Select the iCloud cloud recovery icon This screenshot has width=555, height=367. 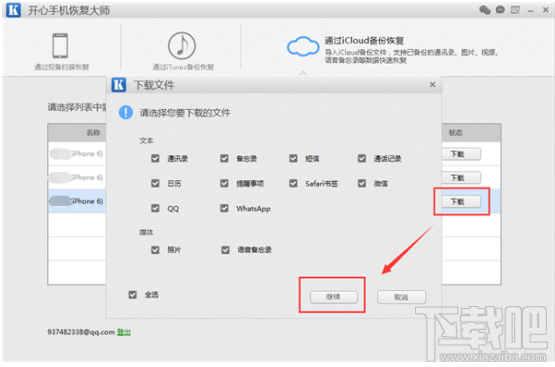[303, 46]
